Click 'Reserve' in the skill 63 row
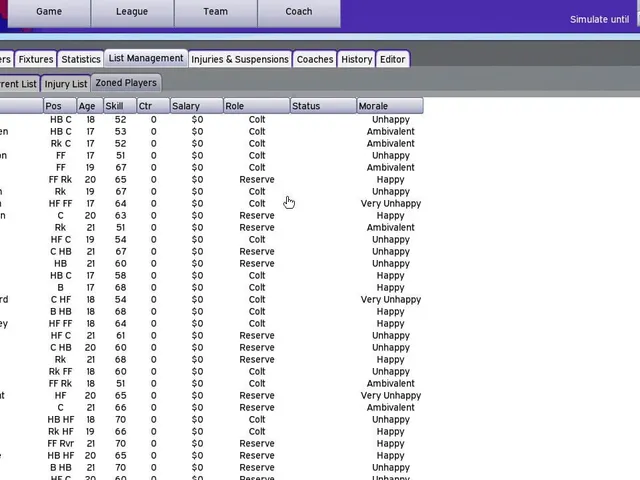This screenshot has height=480, width=640. coord(257,216)
